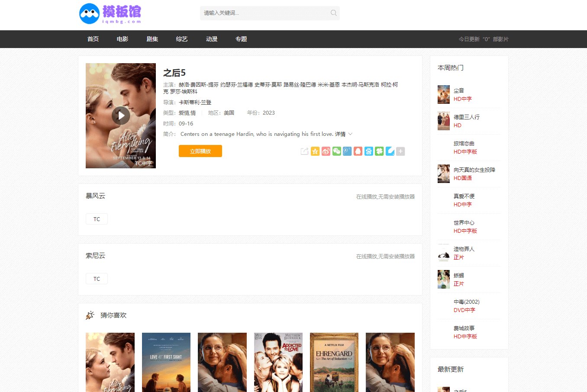Select TC episode under 暴风云

tap(97, 219)
